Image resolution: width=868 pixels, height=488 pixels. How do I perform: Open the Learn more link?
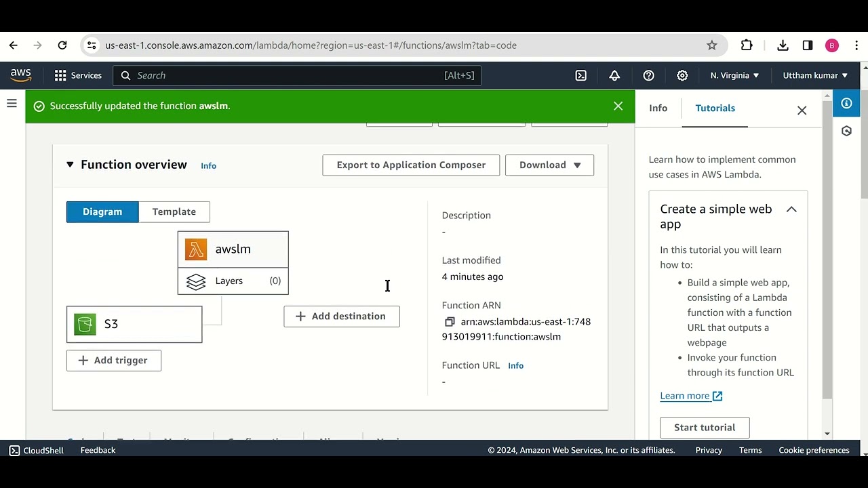point(691,396)
